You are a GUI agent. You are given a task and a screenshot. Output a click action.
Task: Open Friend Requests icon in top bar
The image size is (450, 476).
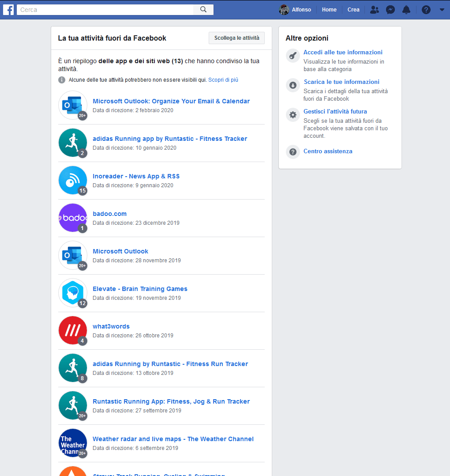pos(374,10)
